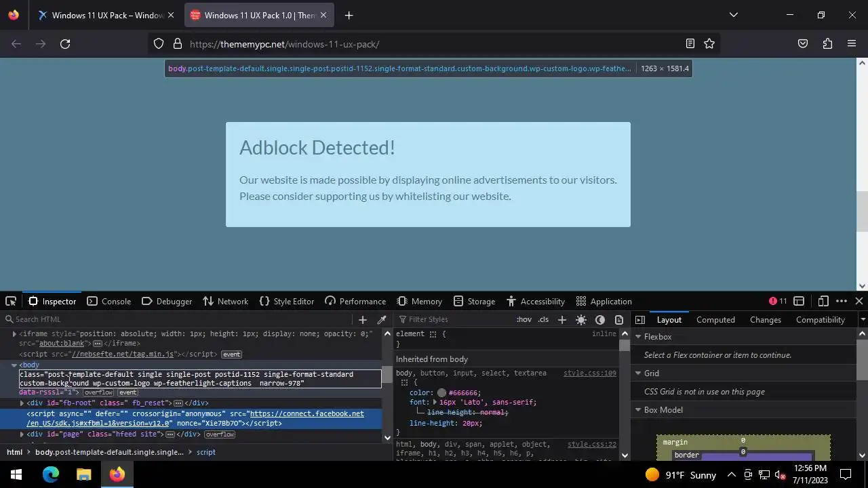Image resolution: width=868 pixels, height=488 pixels.
Task: Toggle :hov pseudo-class panel
Action: [524, 319]
